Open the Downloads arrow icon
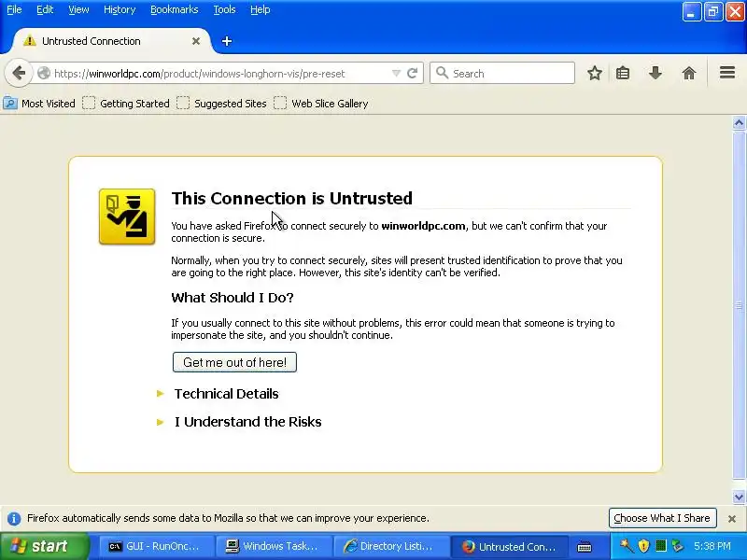The height and width of the screenshot is (560, 747). [655, 74]
